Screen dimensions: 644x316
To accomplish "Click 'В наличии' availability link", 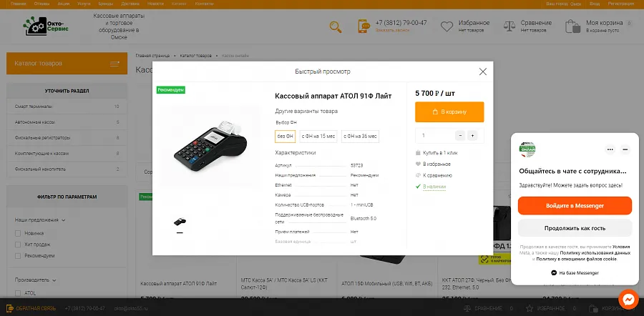I will (x=434, y=187).
